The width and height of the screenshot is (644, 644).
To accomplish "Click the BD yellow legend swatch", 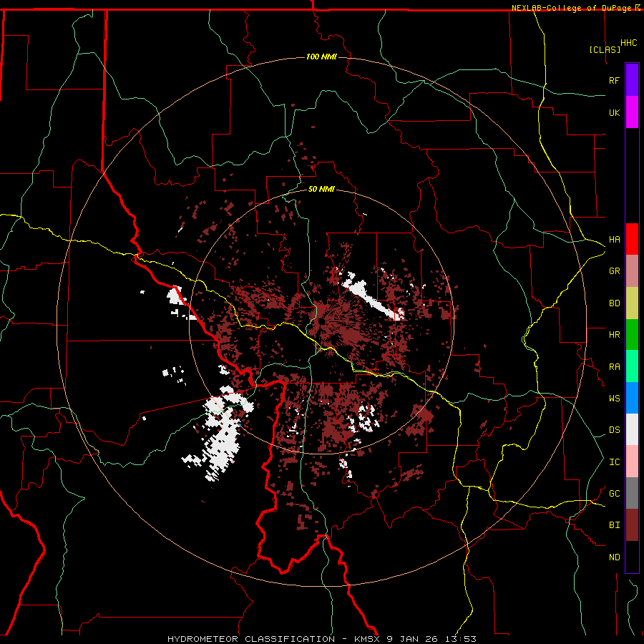I will pos(632,303).
